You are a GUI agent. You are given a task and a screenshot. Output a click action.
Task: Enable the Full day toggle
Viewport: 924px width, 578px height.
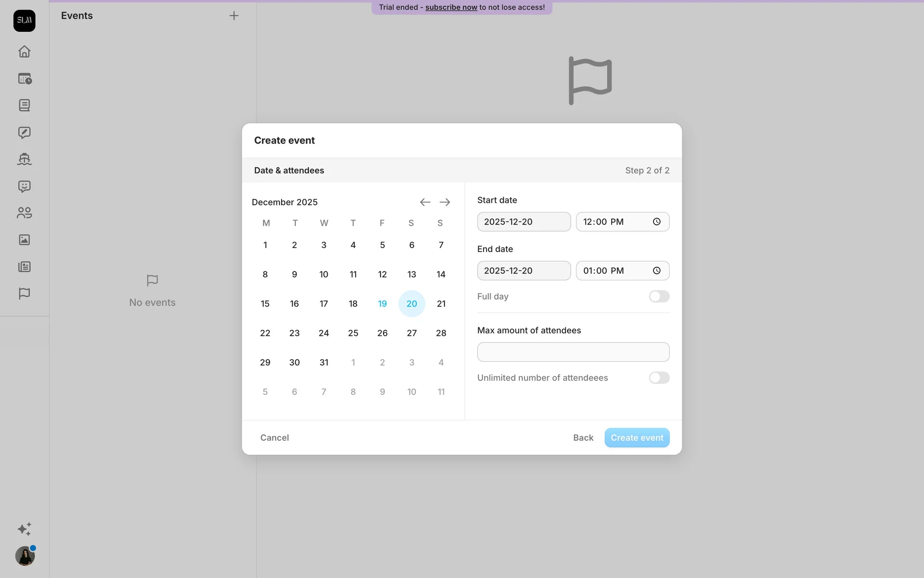659,296
